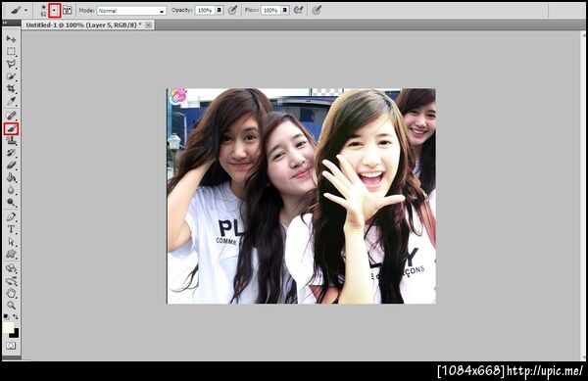Select the 3D Orbit camera tool
The image size is (588, 381).
[11, 280]
